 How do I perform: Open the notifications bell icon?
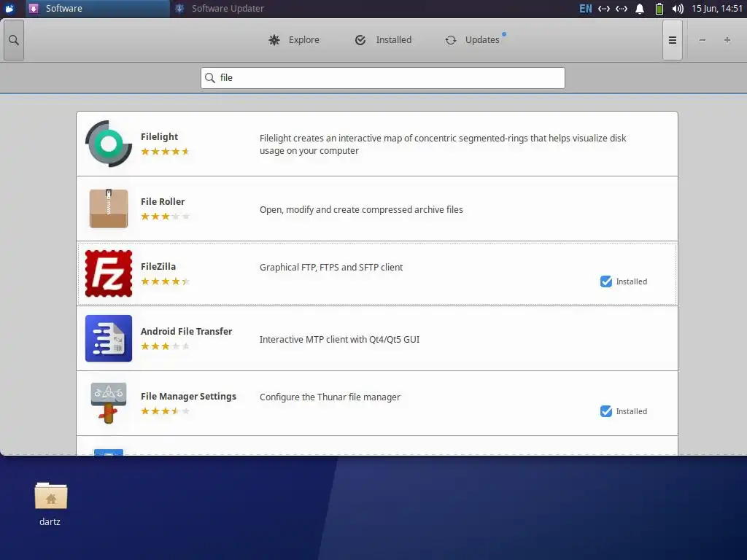[640, 9]
